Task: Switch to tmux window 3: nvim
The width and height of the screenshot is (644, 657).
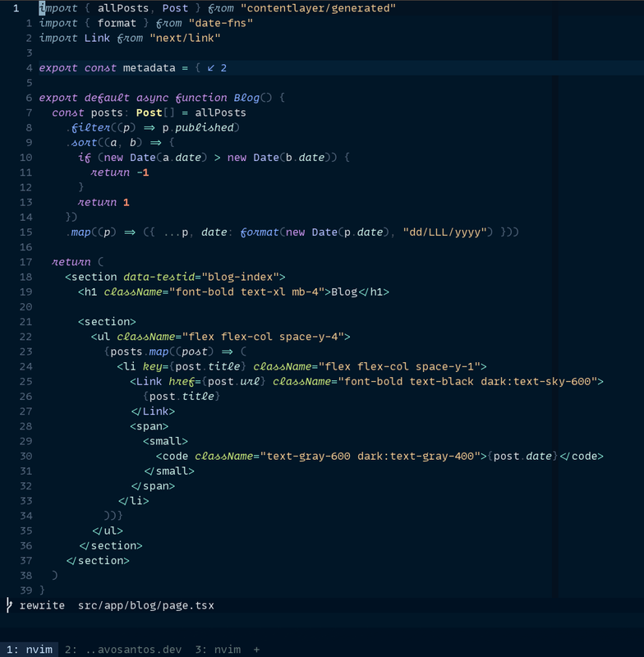Action: (218, 650)
